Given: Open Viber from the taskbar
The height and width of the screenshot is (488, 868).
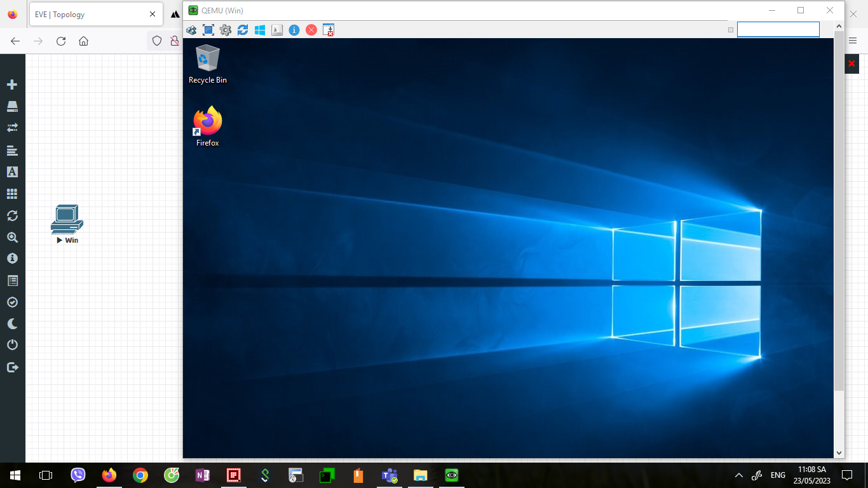Looking at the screenshot, I should coord(78,475).
